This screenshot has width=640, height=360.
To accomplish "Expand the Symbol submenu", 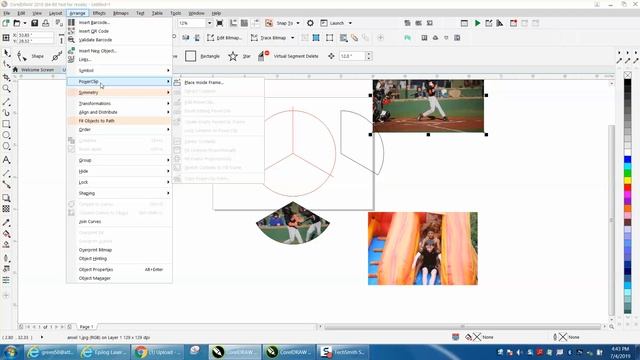I will tap(119, 70).
